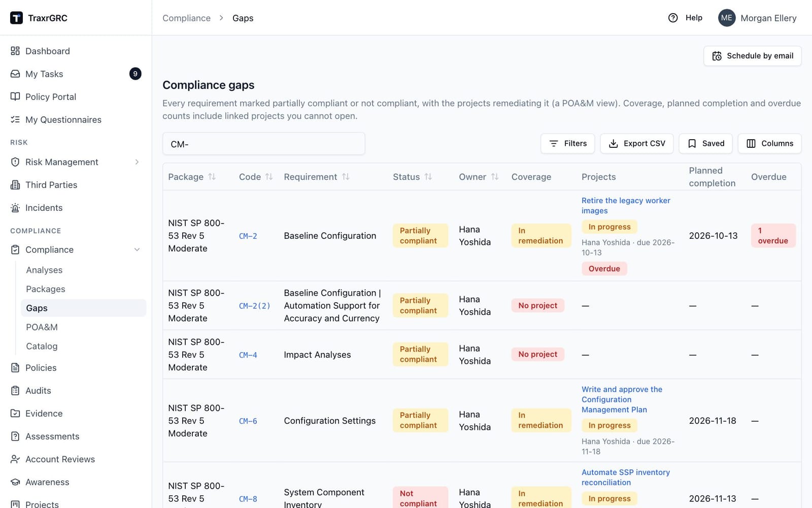Viewport: 812px width, 508px height.
Task: Click the Risk Management shield icon
Action: coord(15,162)
